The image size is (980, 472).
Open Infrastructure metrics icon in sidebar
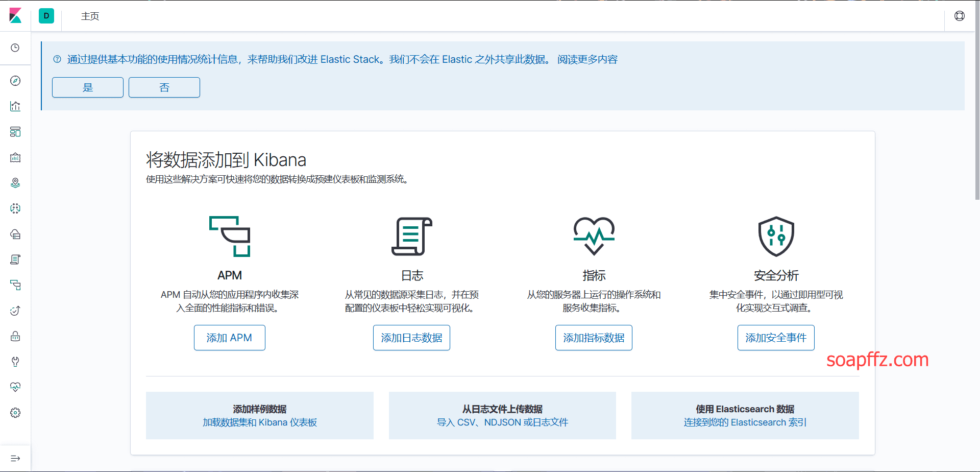tap(15, 234)
